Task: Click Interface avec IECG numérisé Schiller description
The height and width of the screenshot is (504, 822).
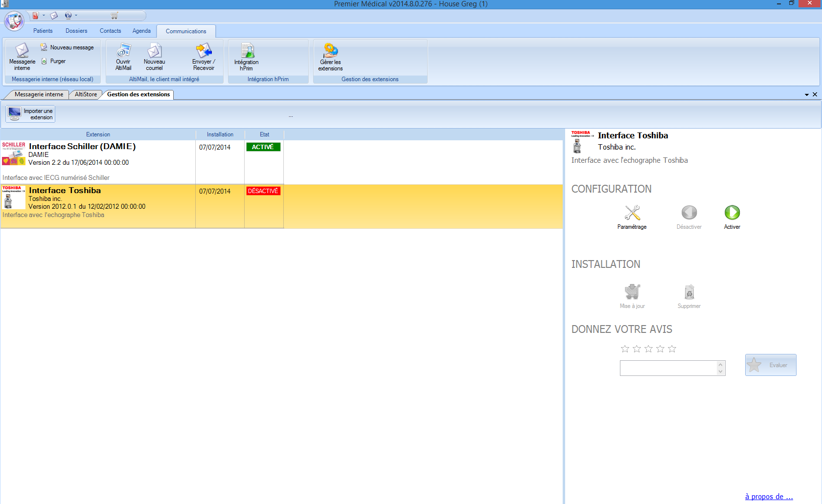Action: (56, 178)
